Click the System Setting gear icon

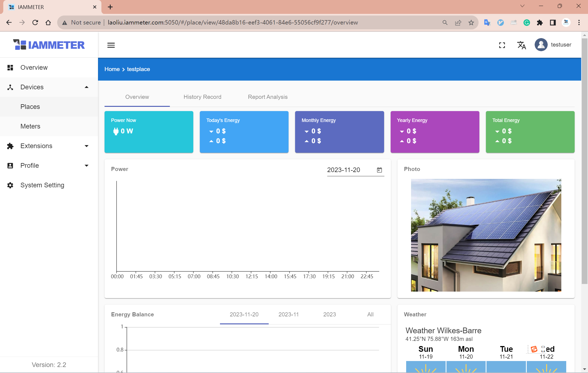(10, 185)
